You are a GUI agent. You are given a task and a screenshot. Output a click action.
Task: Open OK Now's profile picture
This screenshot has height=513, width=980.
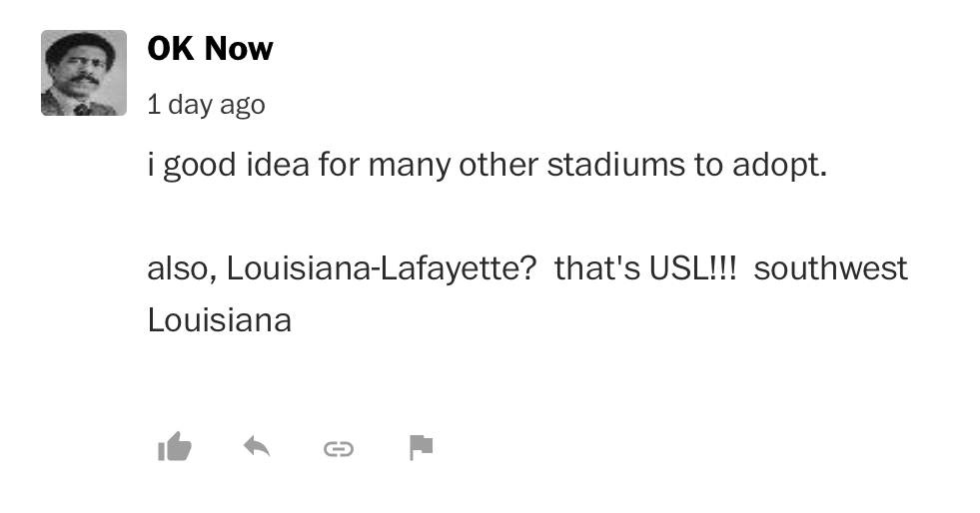(84, 73)
